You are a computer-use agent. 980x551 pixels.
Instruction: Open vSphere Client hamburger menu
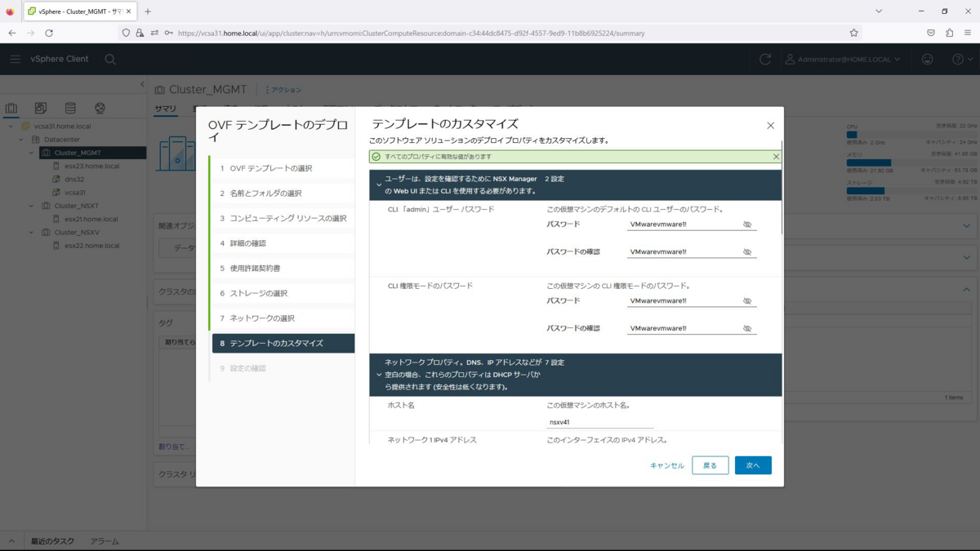15,59
